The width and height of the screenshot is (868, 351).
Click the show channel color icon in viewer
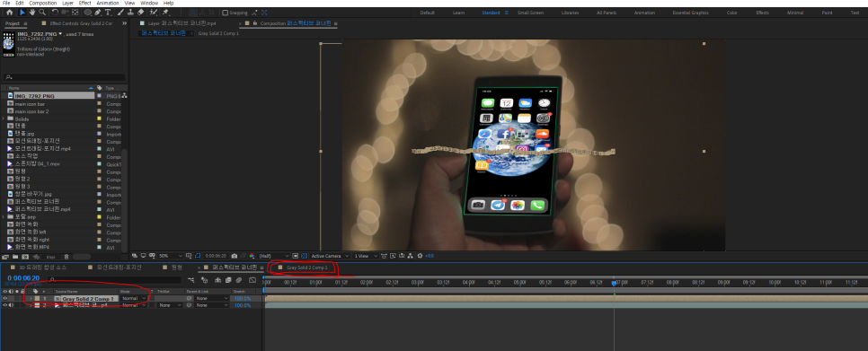(252, 256)
